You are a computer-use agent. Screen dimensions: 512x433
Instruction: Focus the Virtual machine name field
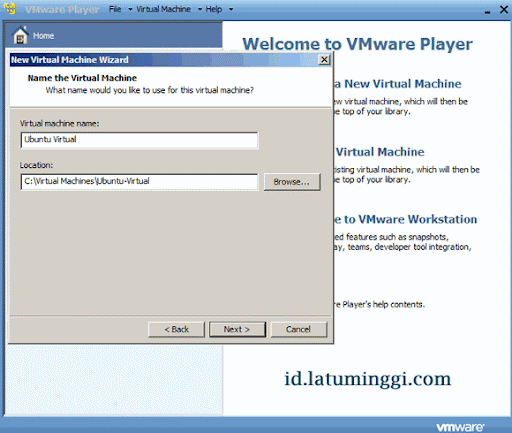(139, 140)
